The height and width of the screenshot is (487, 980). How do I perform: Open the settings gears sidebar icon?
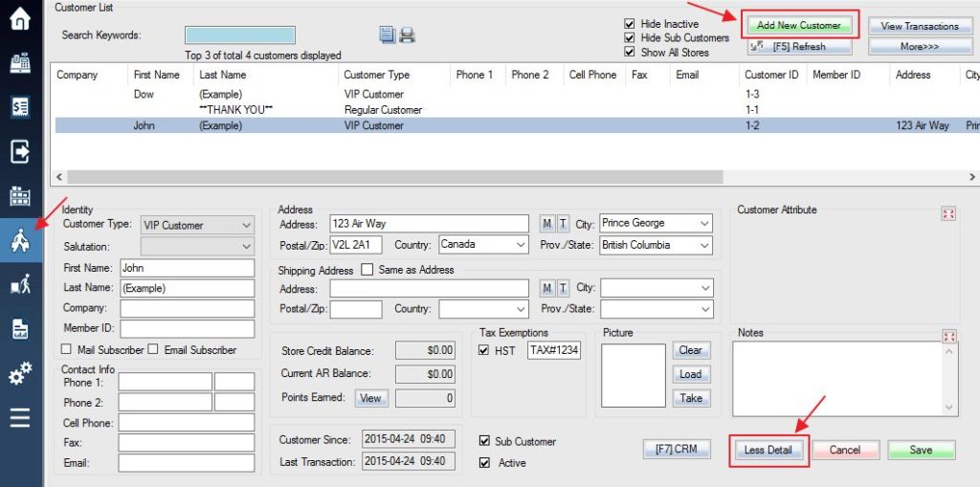[21, 373]
